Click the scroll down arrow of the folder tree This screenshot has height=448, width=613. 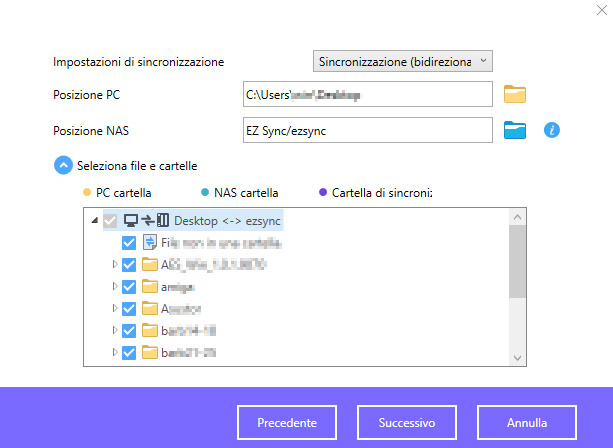pyautogui.click(x=517, y=357)
